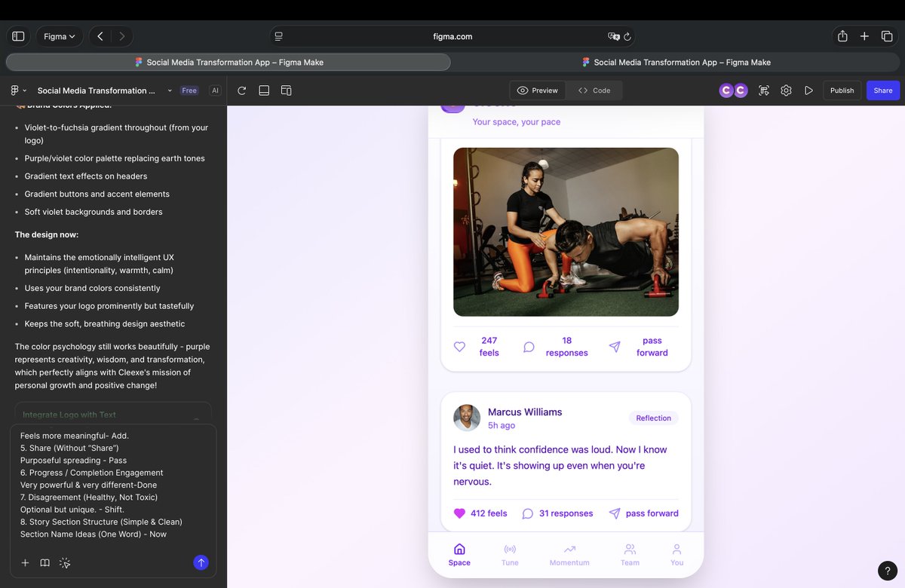
Task: Click the Free plan badge
Action: pos(189,90)
